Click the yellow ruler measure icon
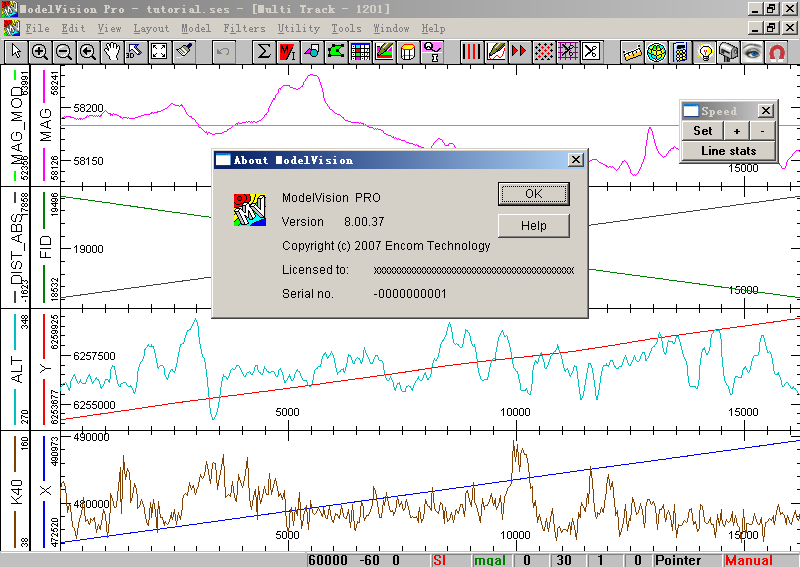Screen dimensions: 800x567 (632, 52)
